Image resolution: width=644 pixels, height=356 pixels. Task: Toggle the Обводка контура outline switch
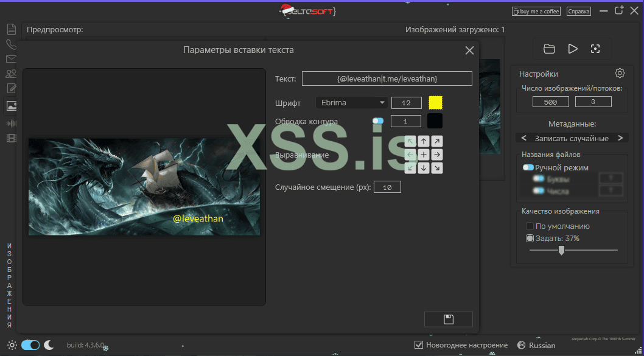(x=378, y=120)
